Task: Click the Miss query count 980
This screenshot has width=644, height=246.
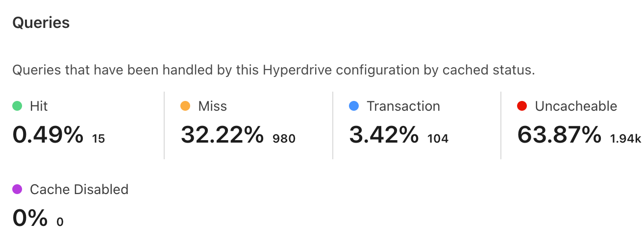Action: coord(284,139)
